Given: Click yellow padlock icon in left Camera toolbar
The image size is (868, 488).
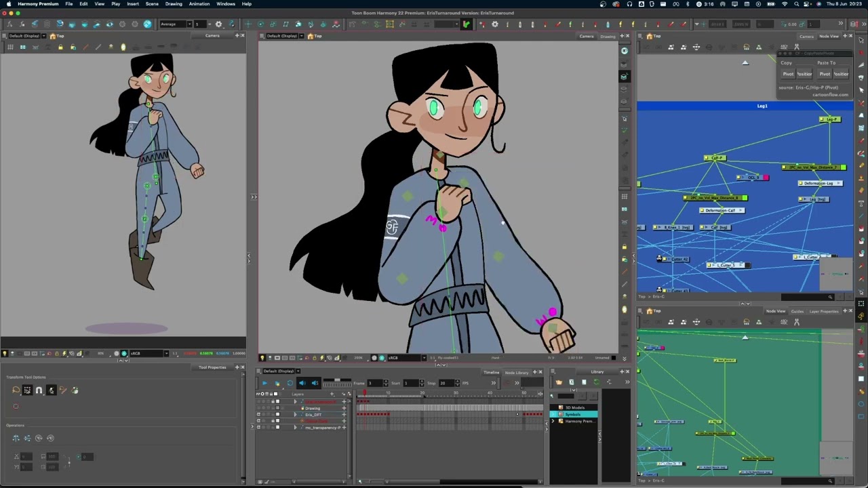Looking at the screenshot, I should [x=60, y=47].
